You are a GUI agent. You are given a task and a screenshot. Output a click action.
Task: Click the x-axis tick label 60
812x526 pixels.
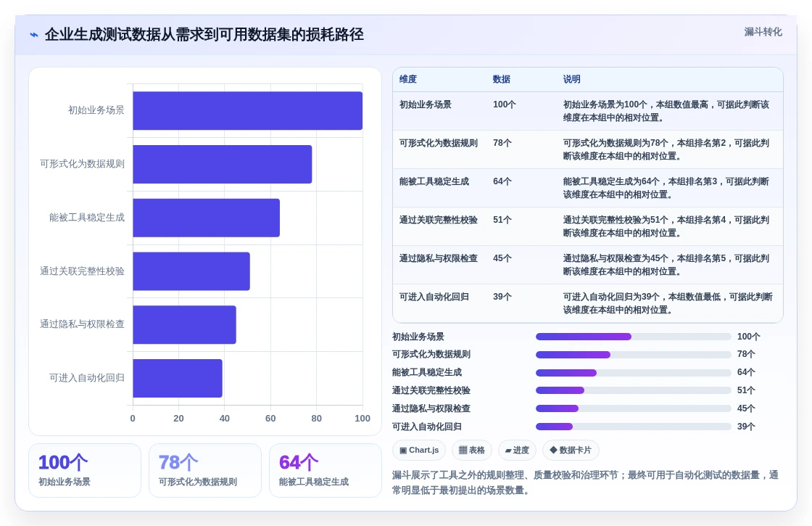click(270, 418)
